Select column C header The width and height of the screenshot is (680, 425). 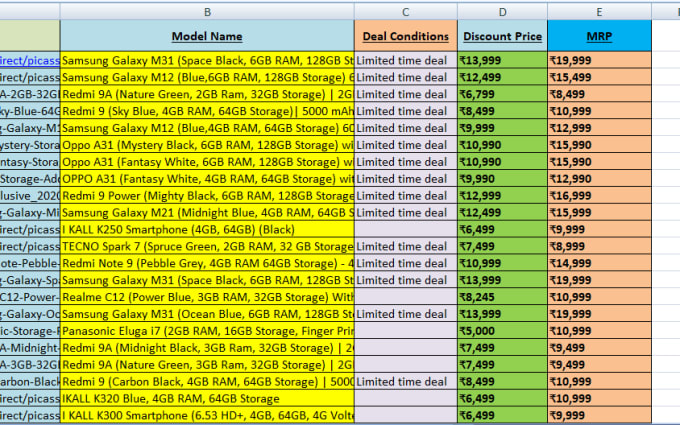[x=405, y=12]
